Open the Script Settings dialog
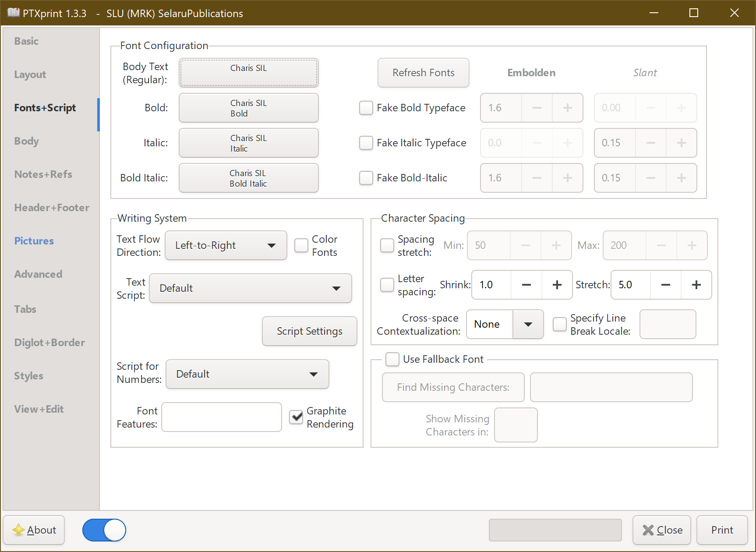The image size is (756, 552). 309,331
